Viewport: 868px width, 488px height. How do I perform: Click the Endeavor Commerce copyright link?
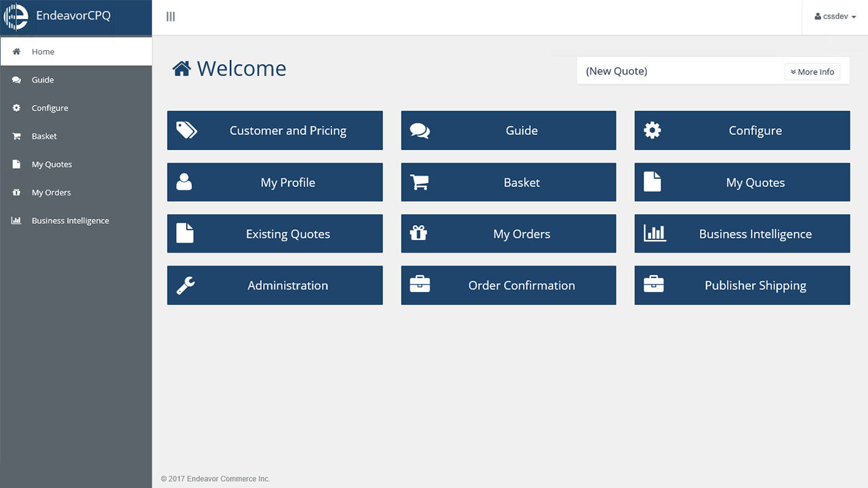click(x=216, y=479)
